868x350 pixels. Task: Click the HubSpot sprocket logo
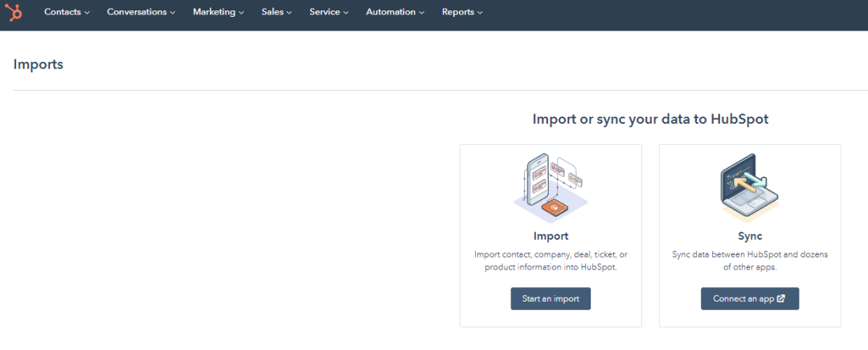coord(14,11)
